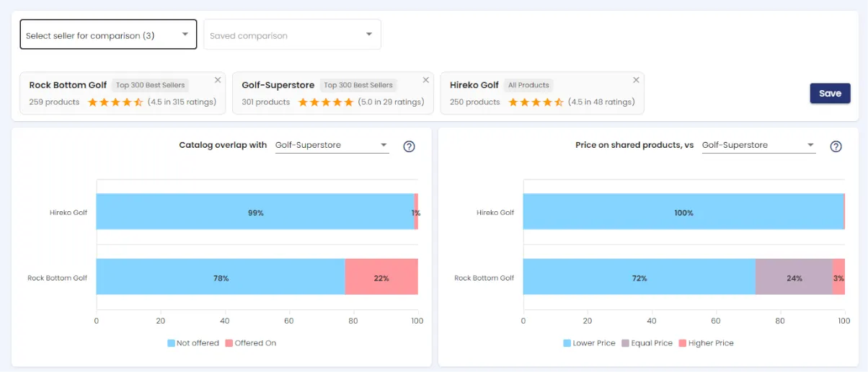The width and height of the screenshot is (868, 372).
Task: Toggle 'Higher Price' legend item
Action: pos(706,343)
